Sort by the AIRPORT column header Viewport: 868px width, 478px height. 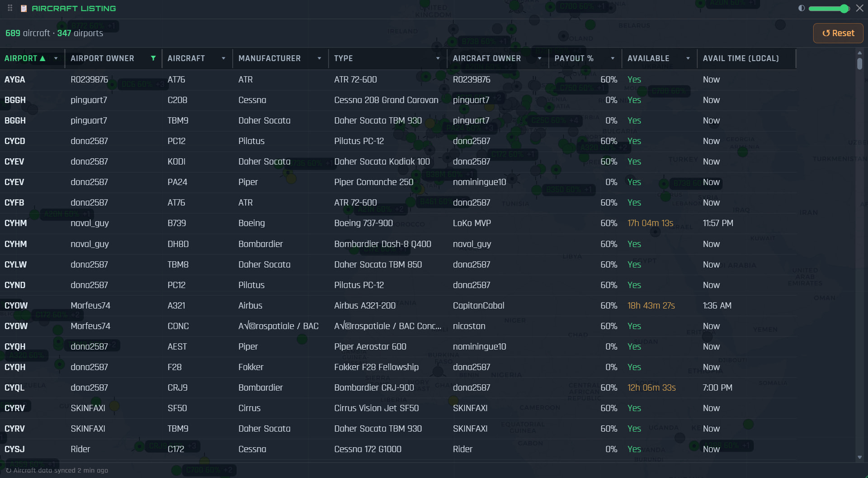point(21,58)
